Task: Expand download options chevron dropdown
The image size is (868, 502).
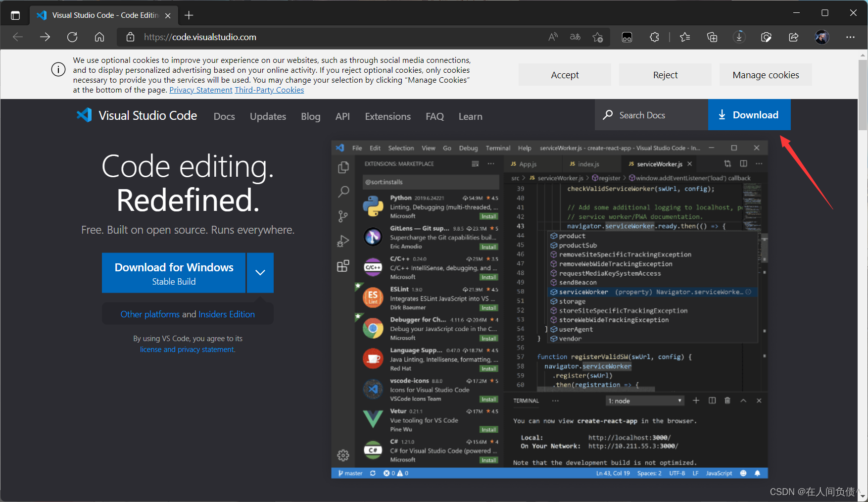Action: [260, 273]
